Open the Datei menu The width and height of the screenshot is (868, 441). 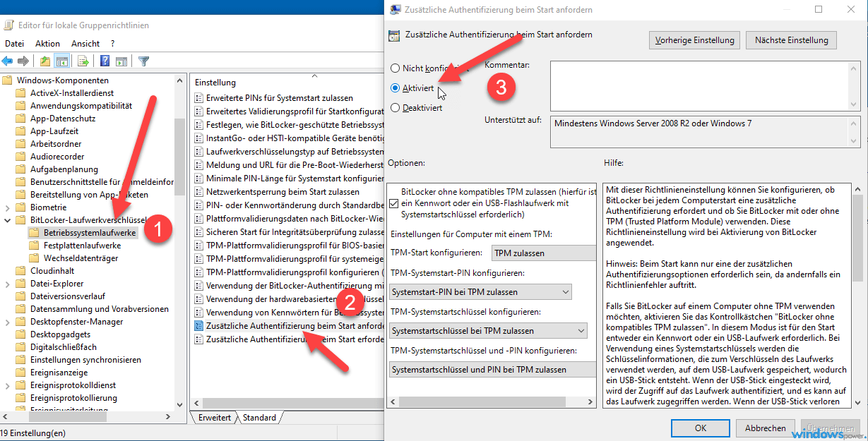pos(15,44)
